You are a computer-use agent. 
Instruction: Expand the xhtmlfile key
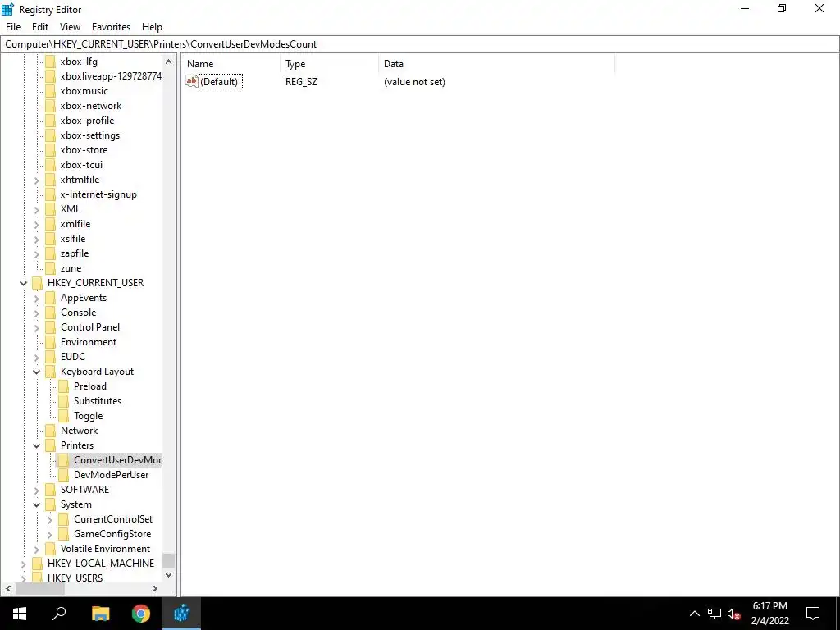[36, 180]
